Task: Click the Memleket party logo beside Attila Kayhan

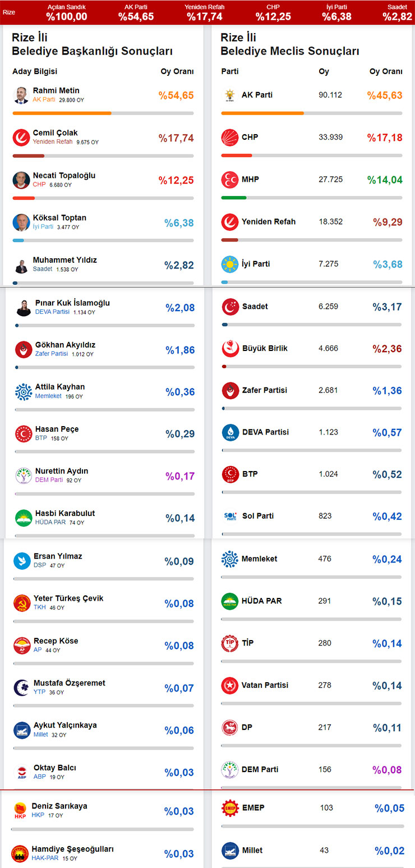Action: point(24,392)
